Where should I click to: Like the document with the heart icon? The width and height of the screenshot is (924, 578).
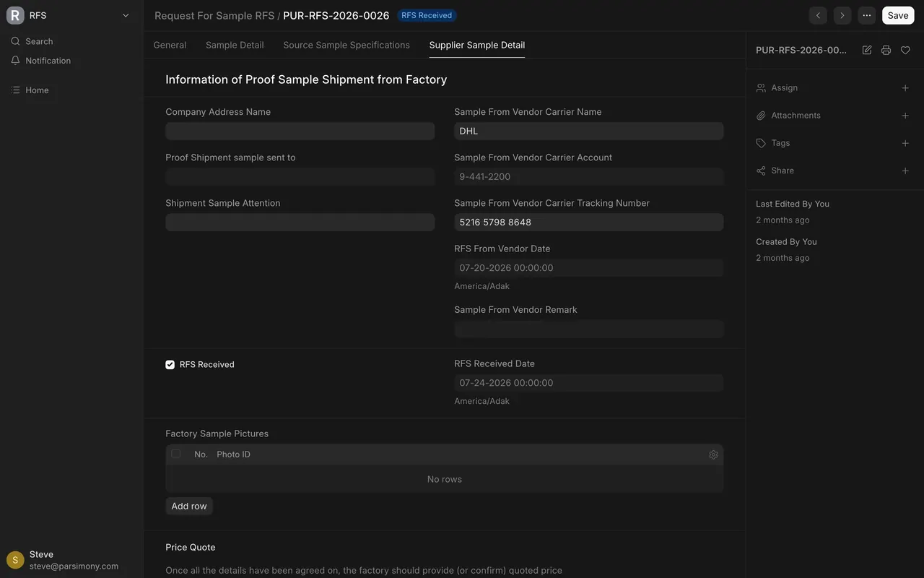[x=905, y=50]
